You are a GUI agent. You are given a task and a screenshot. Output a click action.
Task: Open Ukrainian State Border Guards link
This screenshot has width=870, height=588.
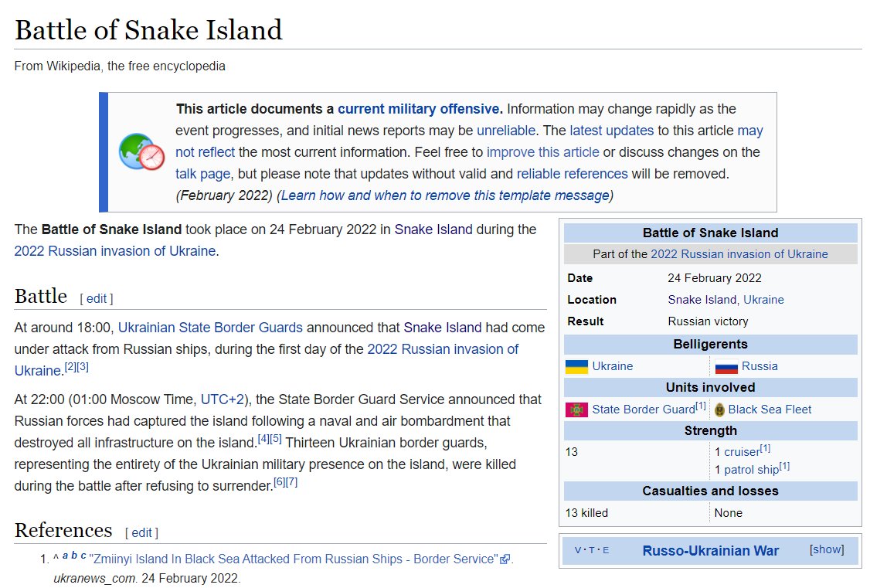pyautogui.click(x=210, y=328)
